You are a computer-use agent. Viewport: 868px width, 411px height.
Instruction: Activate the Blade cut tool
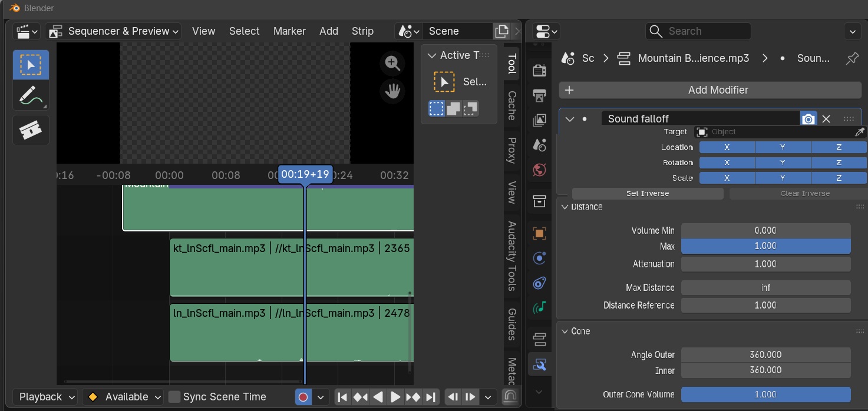(31, 130)
